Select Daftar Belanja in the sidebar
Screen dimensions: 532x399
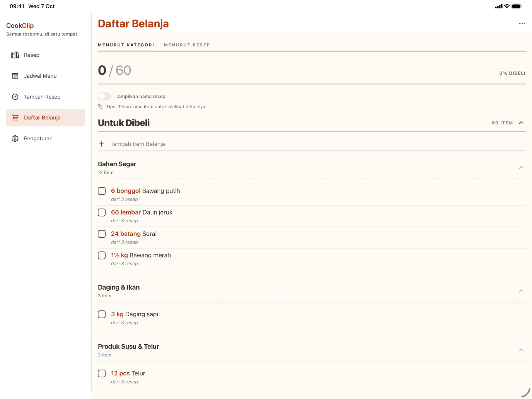pos(46,118)
